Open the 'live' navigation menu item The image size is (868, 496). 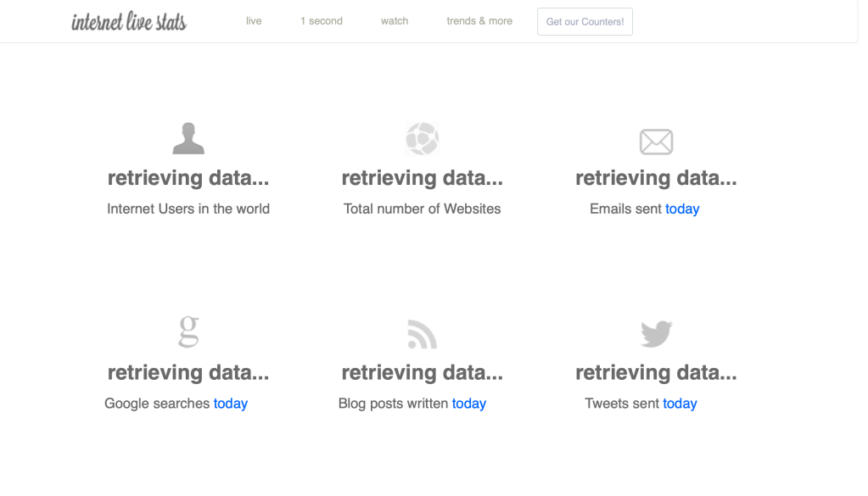tap(254, 21)
